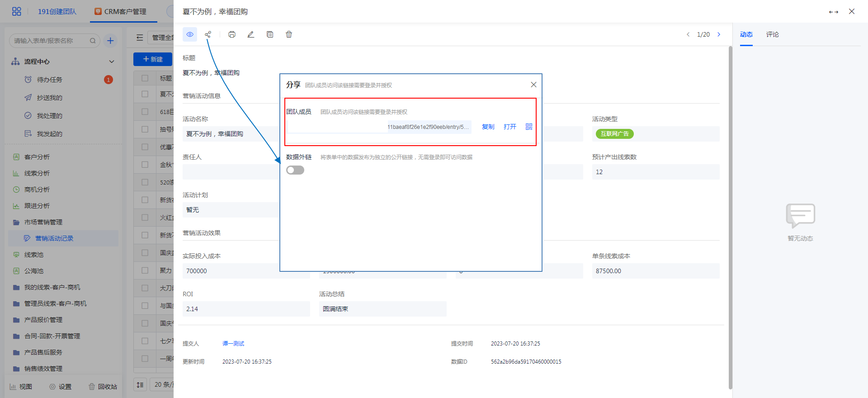Image resolution: width=868 pixels, height=398 pixels.
Task: Go to next record arrow
Action: pyautogui.click(x=719, y=34)
